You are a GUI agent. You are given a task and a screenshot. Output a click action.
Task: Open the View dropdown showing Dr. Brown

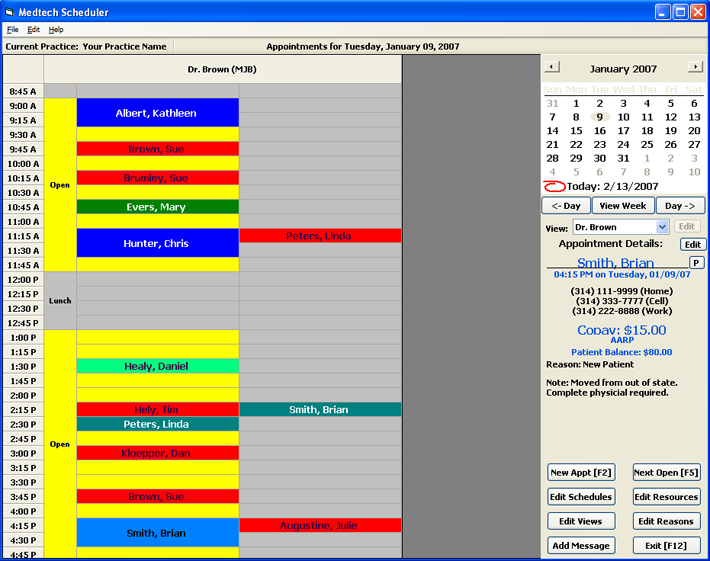pyautogui.click(x=662, y=226)
